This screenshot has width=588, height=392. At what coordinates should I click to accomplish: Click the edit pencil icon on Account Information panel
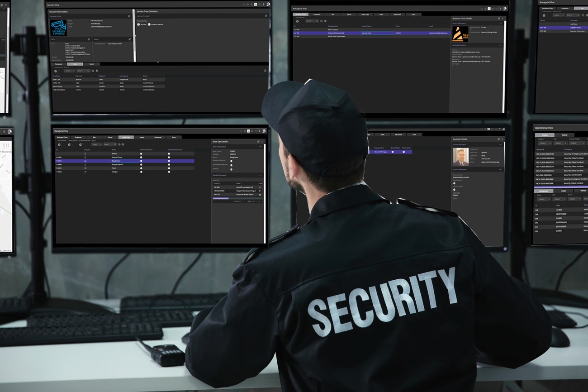(x=129, y=16)
